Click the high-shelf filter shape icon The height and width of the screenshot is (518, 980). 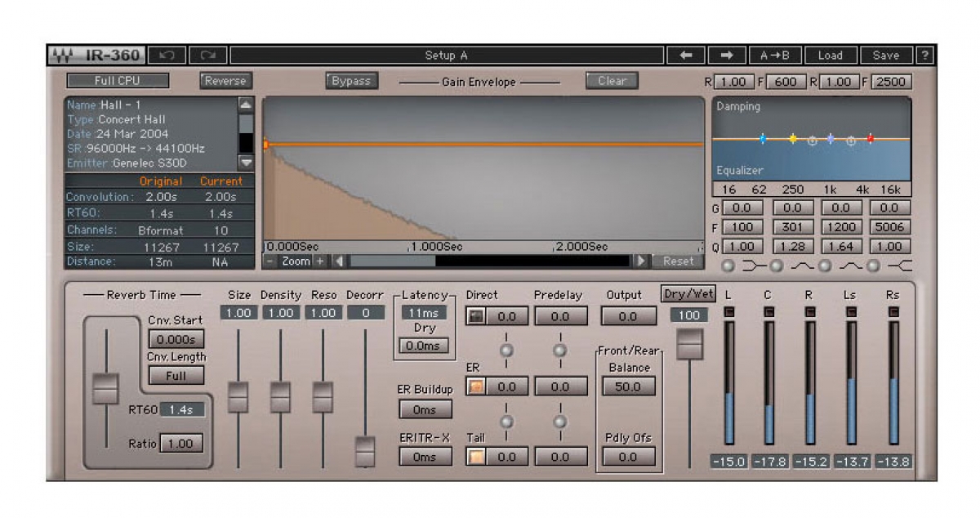[901, 266]
